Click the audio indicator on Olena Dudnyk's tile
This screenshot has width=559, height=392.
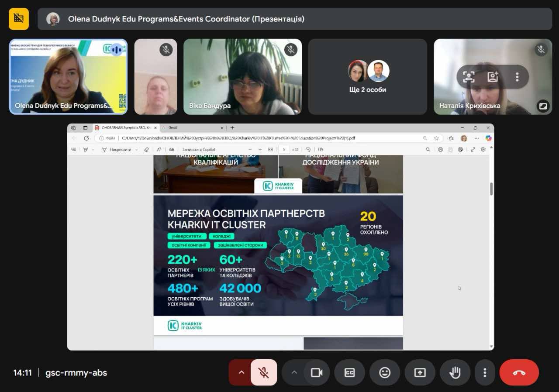click(117, 50)
